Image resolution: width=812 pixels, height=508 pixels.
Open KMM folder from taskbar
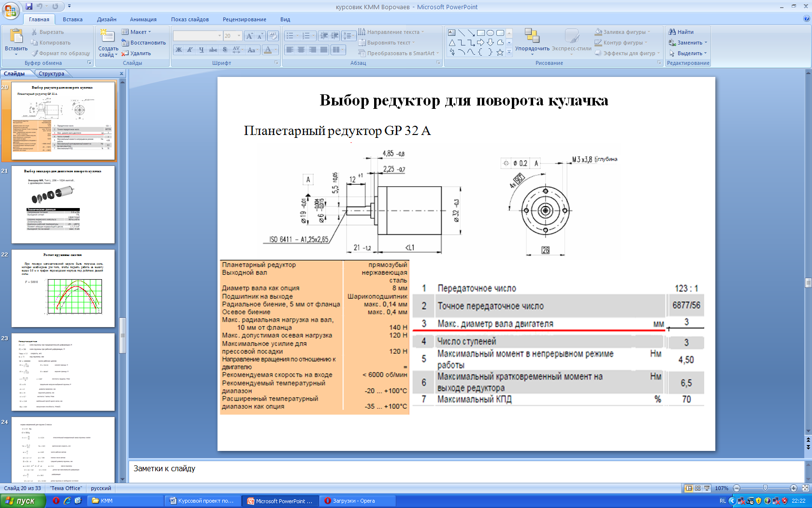(x=126, y=501)
